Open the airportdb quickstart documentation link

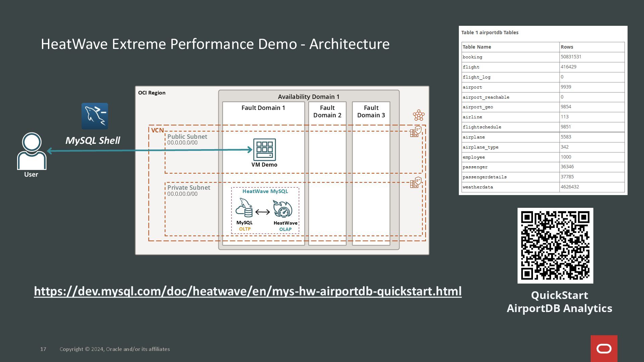[x=248, y=291]
